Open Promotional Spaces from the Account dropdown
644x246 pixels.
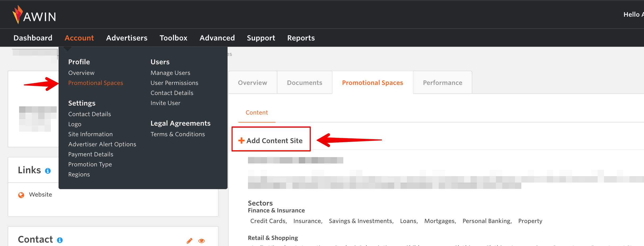(x=96, y=83)
